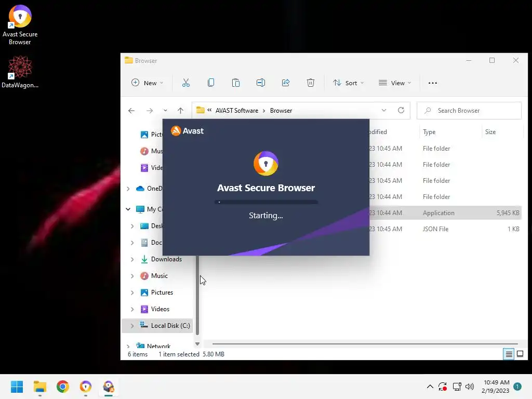Open the View options dropdown
Screen dimensions: 532x399
point(395,83)
